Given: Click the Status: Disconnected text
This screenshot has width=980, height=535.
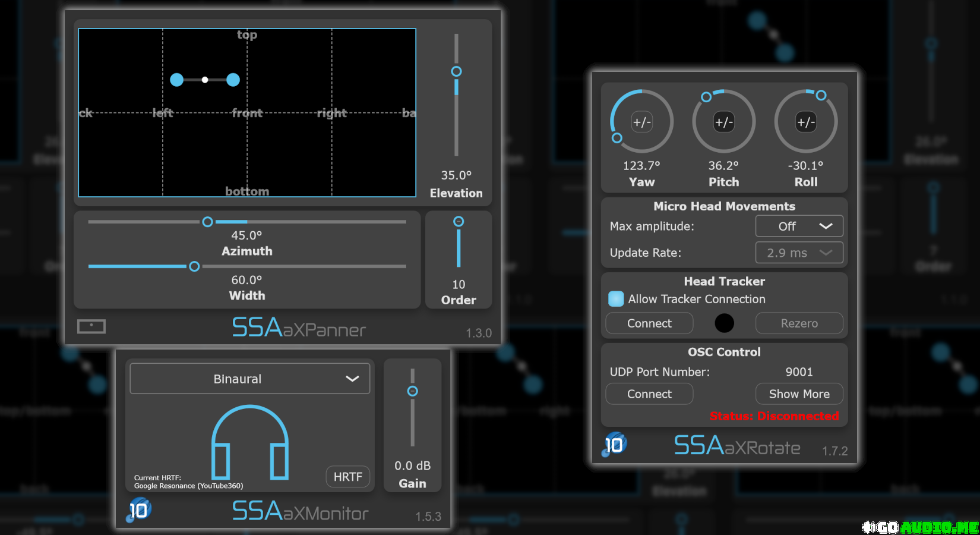Looking at the screenshot, I should [774, 416].
